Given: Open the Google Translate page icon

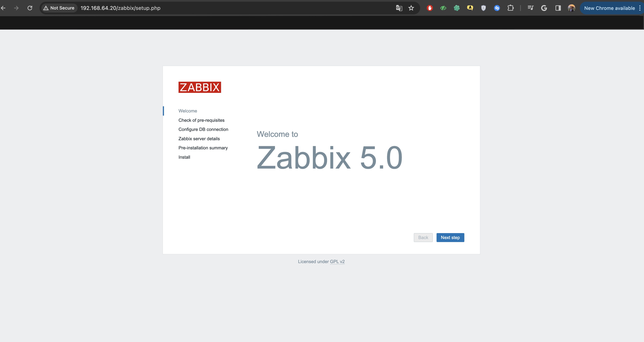Looking at the screenshot, I should (x=399, y=8).
